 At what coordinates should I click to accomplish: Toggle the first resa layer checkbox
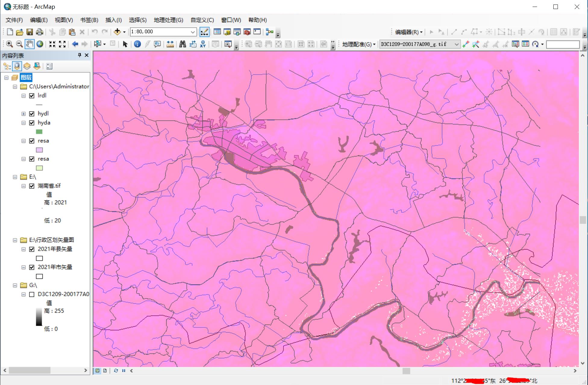pos(32,141)
